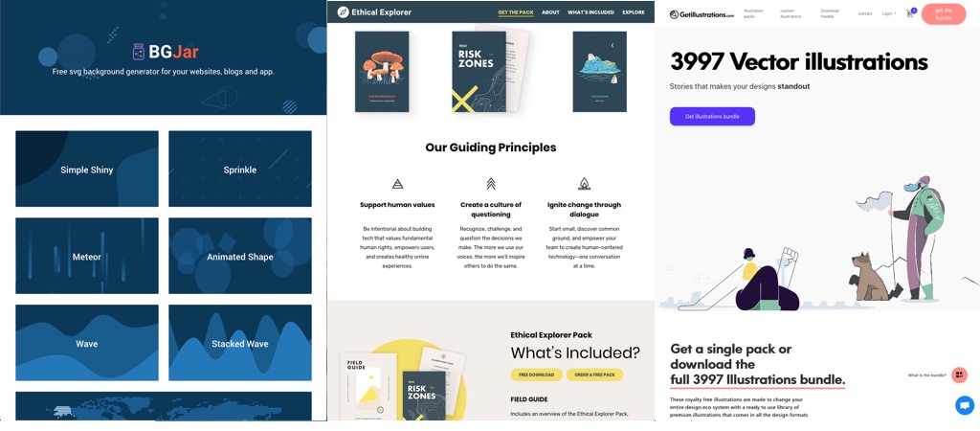The image size is (980, 431).
Task: Click the triangle icon above Support human values
Action: [x=397, y=184]
